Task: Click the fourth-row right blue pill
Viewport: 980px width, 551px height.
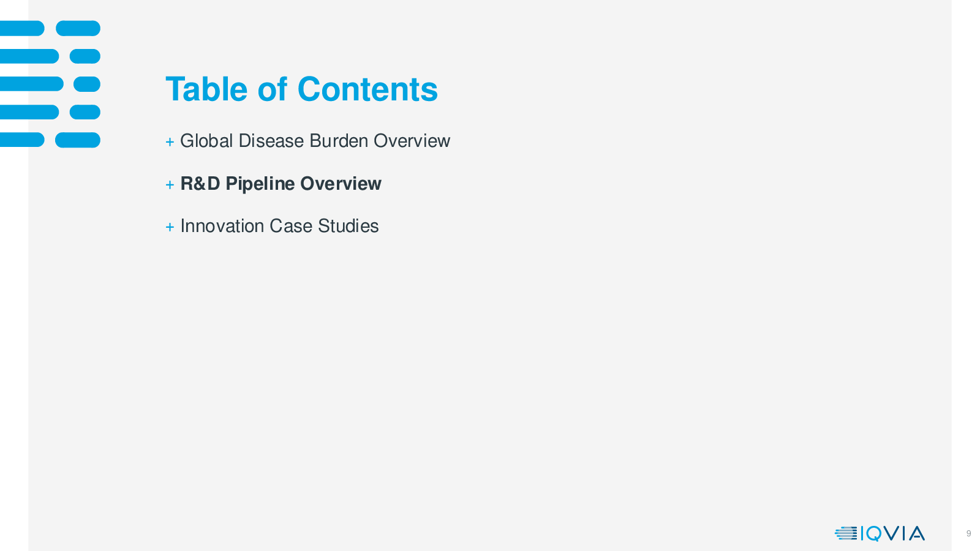Action: point(85,112)
